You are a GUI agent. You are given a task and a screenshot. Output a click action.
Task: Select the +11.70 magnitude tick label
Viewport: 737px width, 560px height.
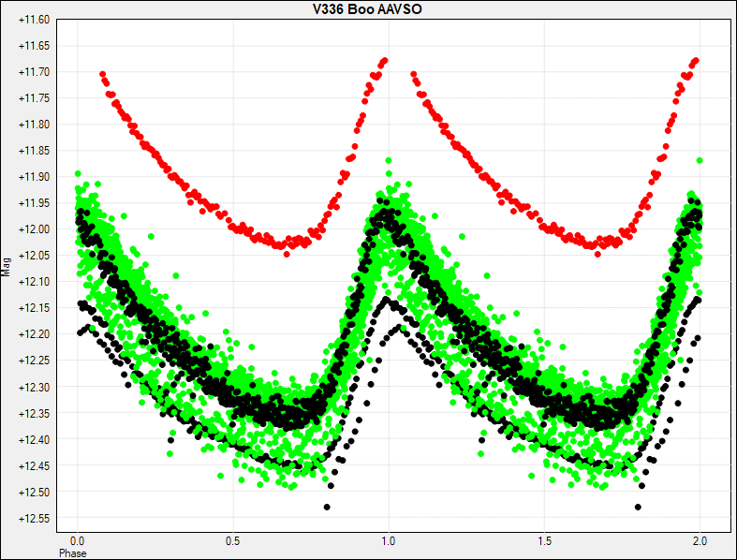click(x=34, y=72)
